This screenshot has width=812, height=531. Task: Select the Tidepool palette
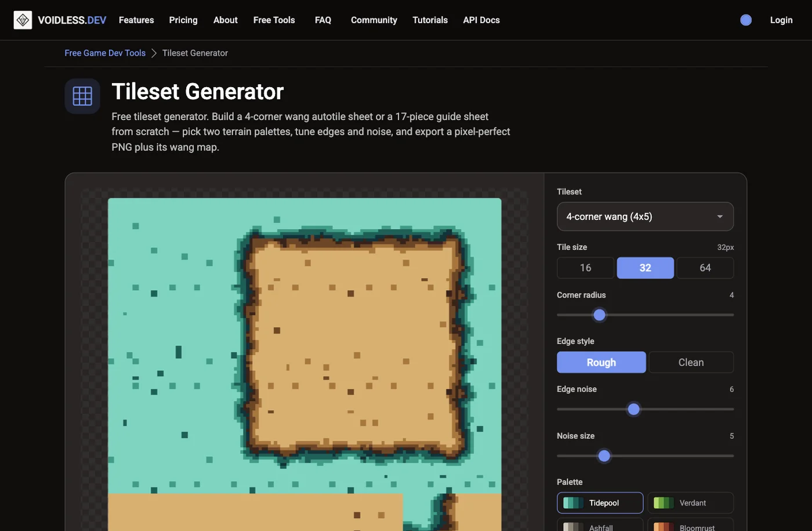(x=600, y=503)
